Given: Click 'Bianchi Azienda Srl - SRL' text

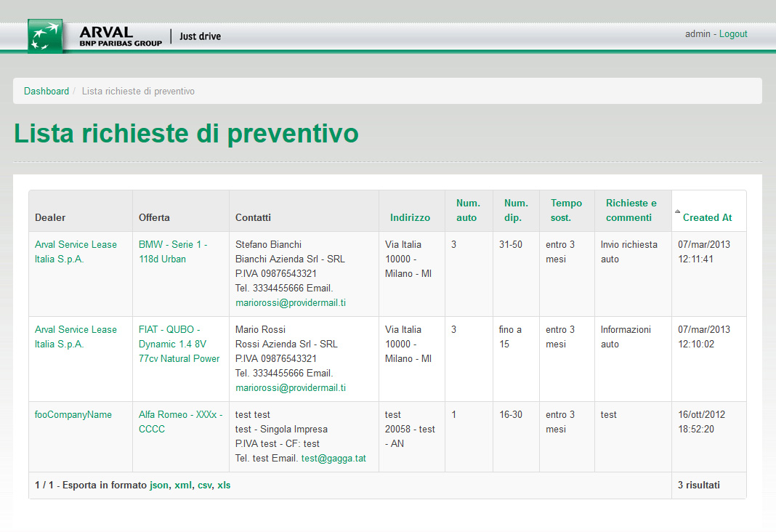Looking at the screenshot, I should click(290, 259).
